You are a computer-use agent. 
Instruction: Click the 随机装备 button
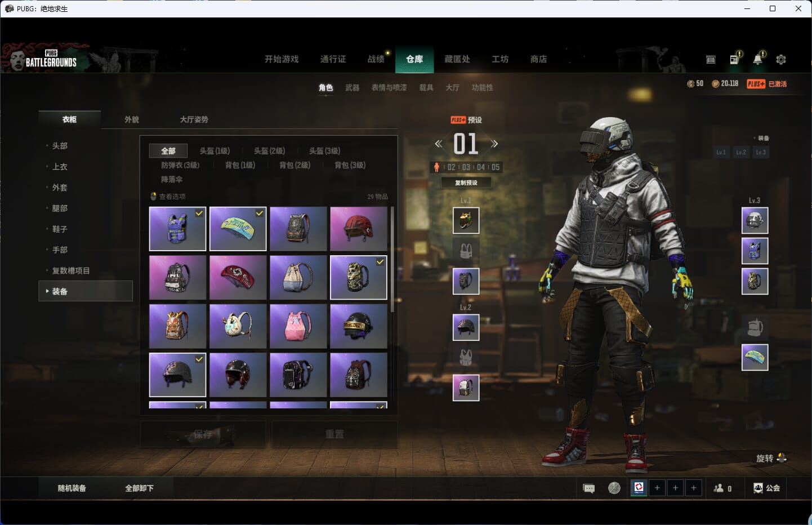pos(72,488)
